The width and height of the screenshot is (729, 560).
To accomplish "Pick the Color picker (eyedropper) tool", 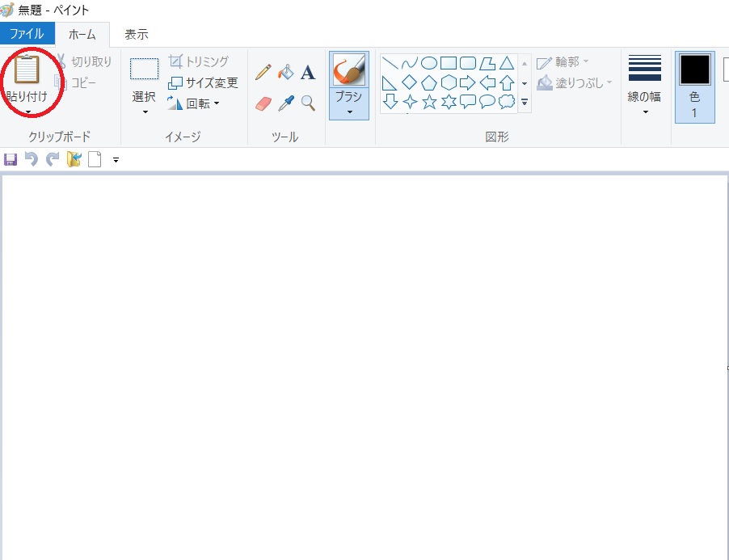I will [286, 102].
